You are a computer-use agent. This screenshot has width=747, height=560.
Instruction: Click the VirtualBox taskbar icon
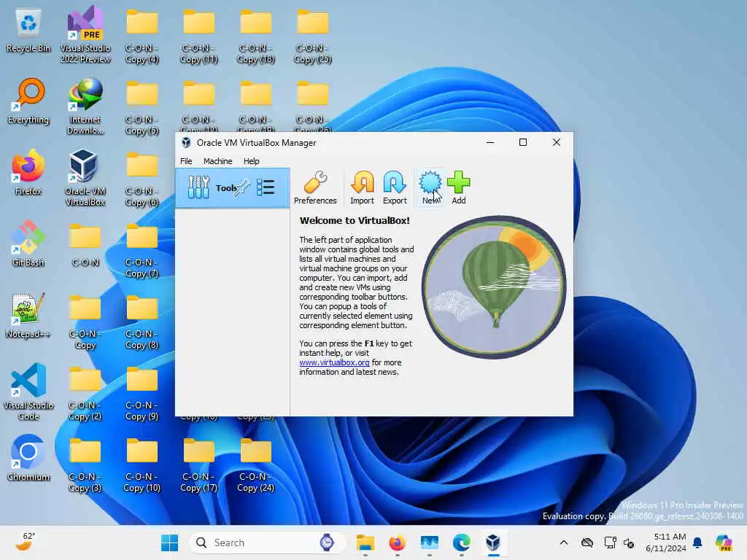click(493, 542)
